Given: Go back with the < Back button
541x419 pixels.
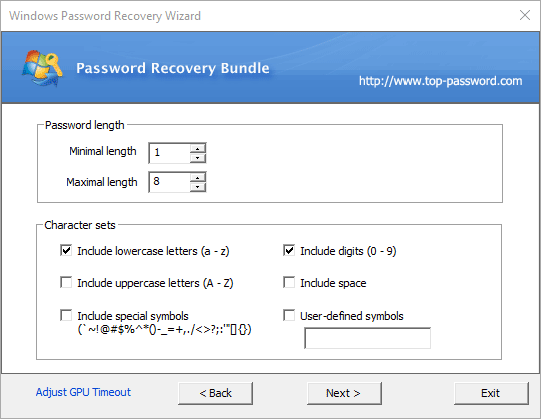Looking at the screenshot, I should (x=215, y=393).
